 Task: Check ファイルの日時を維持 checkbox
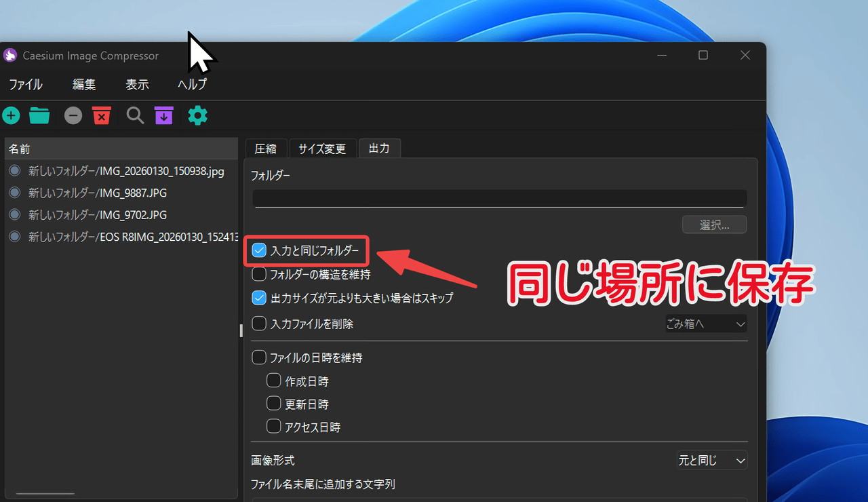click(x=259, y=357)
